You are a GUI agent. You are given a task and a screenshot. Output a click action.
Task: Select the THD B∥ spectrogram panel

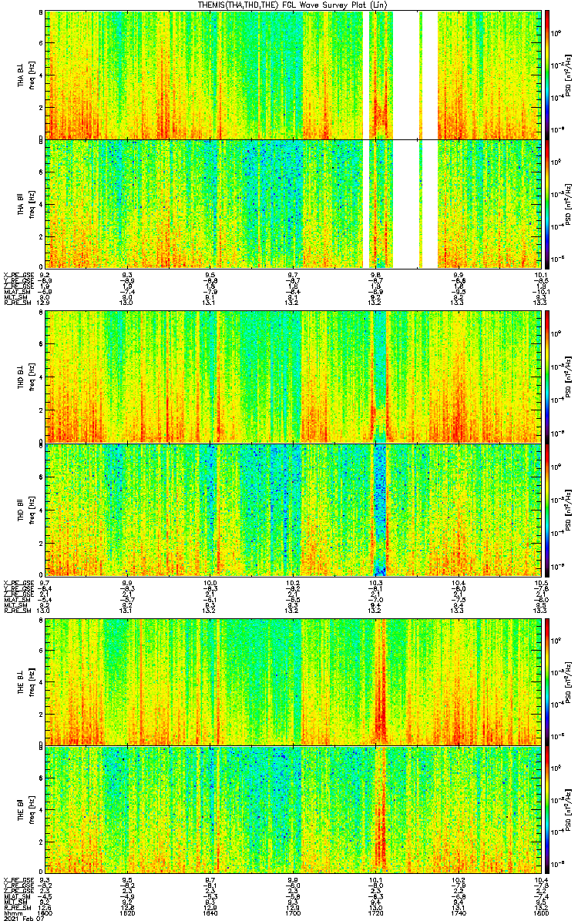(293, 509)
